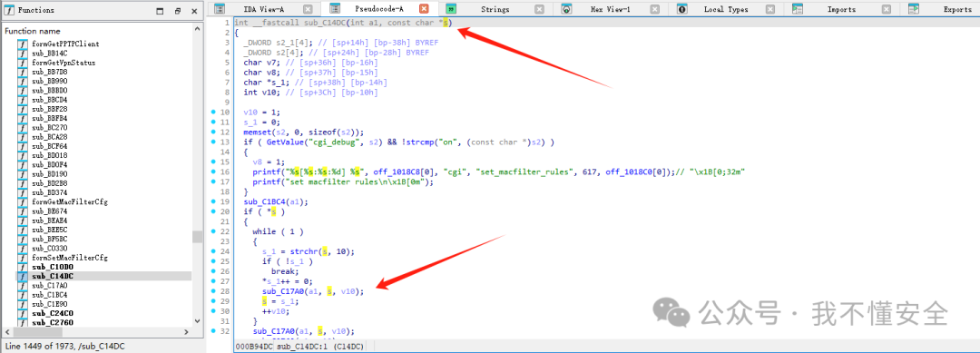Toggle breakpoint dot on line 13

pos(214,142)
